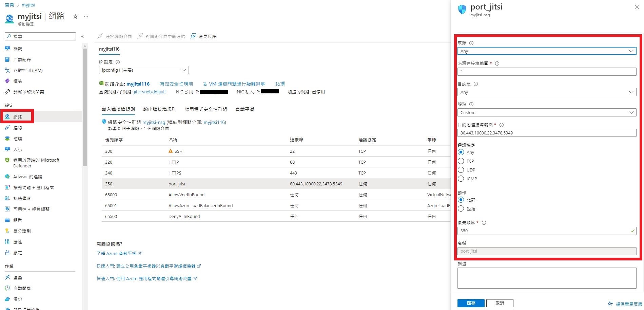Select TCP protocol radio button
The width and height of the screenshot is (644, 310).
[461, 161]
